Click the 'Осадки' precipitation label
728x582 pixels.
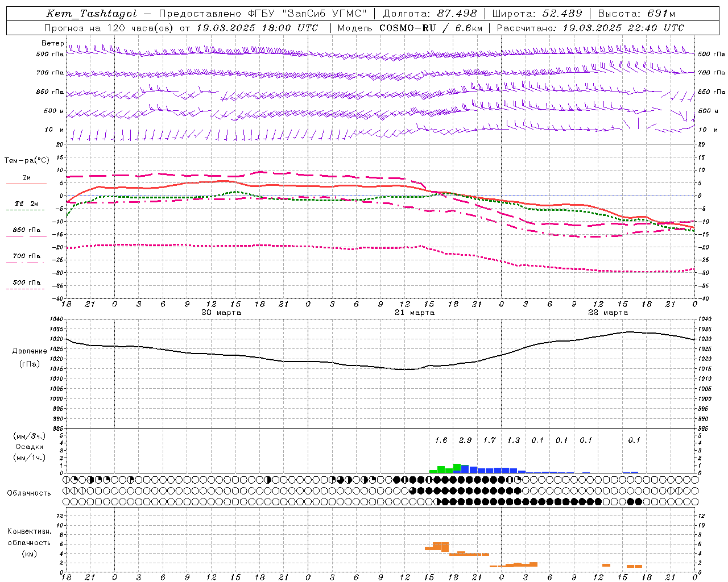click(30, 447)
